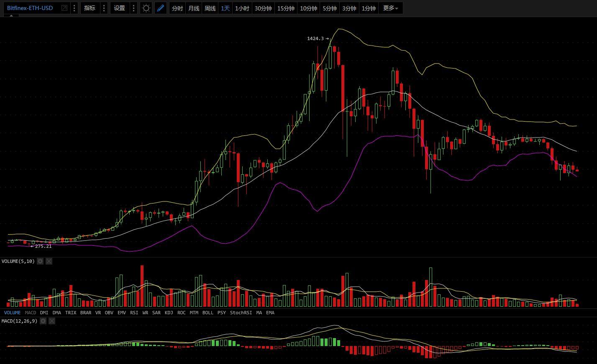597x364 pixels.
Task: Enable the EMA indicator
Action: pyautogui.click(x=270, y=313)
